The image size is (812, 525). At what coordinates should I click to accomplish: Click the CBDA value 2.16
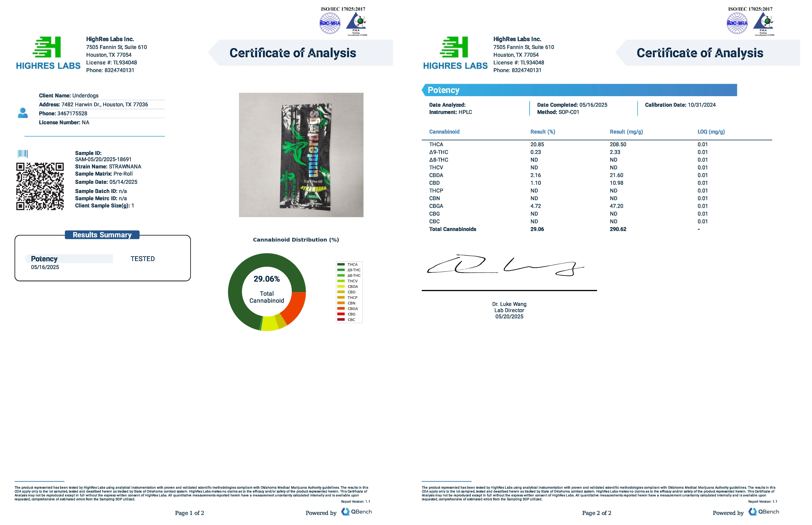[x=536, y=175]
